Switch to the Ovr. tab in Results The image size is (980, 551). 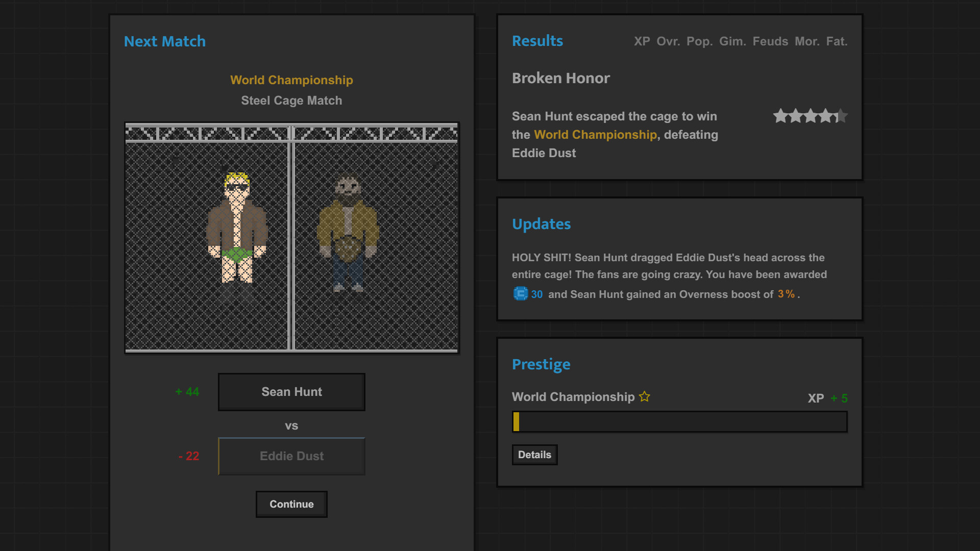click(669, 41)
